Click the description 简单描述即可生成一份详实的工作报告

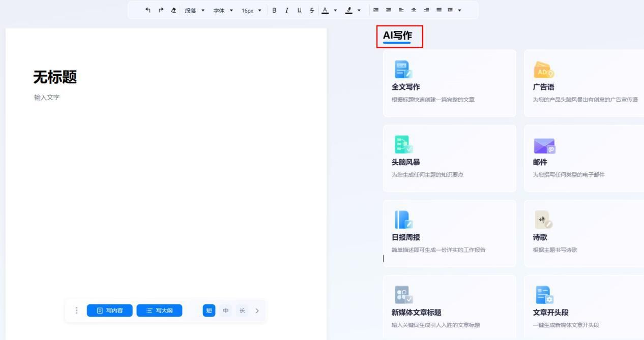(x=438, y=250)
